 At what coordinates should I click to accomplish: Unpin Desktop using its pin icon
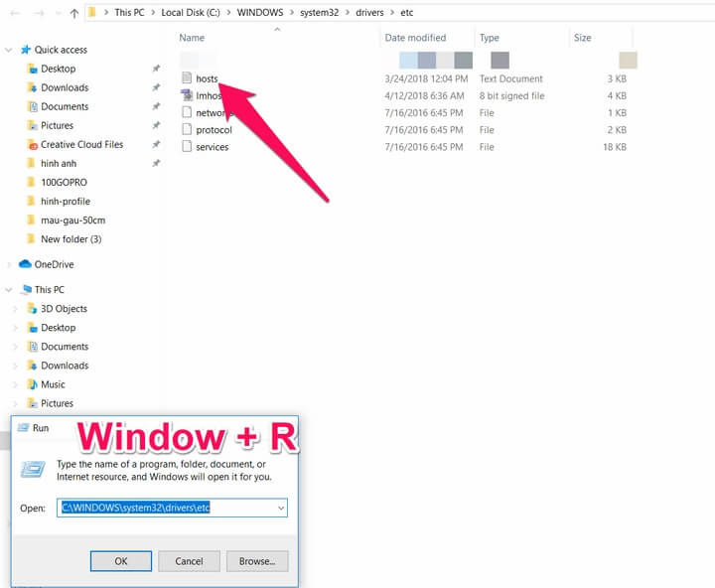tap(156, 69)
